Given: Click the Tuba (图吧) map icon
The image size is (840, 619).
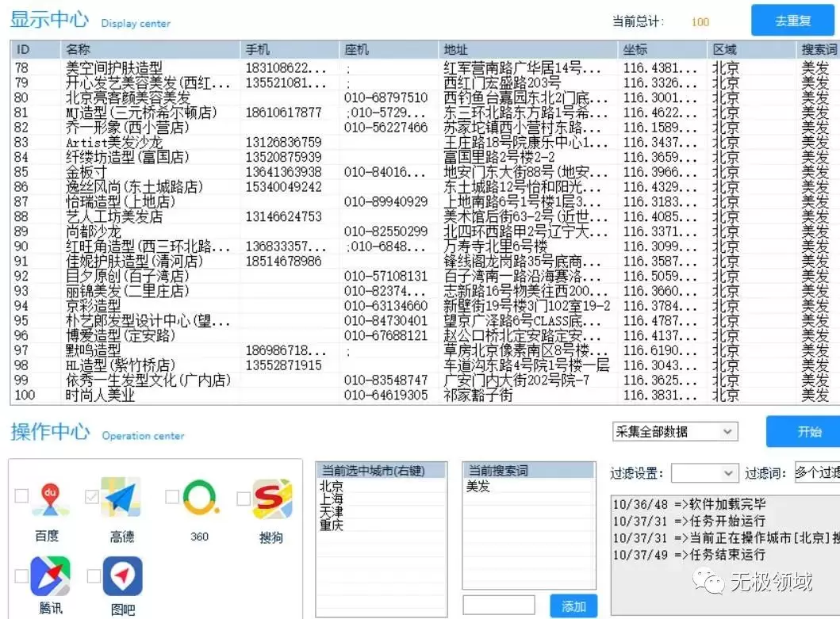Looking at the screenshot, I should pyautogui.click(x=123, y=576).
